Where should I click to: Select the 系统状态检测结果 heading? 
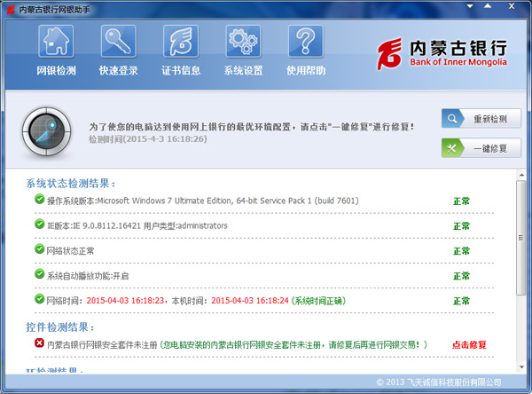click(x=71, y=184)
